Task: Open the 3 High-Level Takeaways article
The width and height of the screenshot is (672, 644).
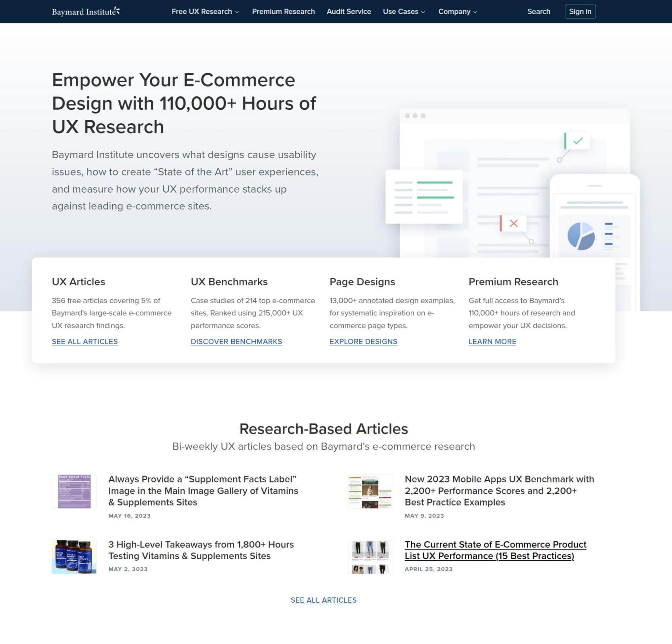Action: (x=201, y=550)
